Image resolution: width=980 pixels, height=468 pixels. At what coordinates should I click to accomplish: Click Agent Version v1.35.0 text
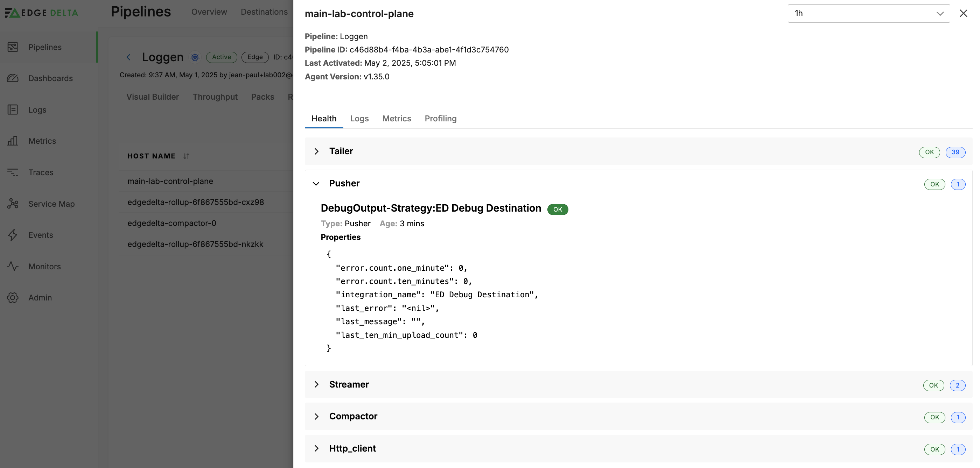[x=347, y=76]
